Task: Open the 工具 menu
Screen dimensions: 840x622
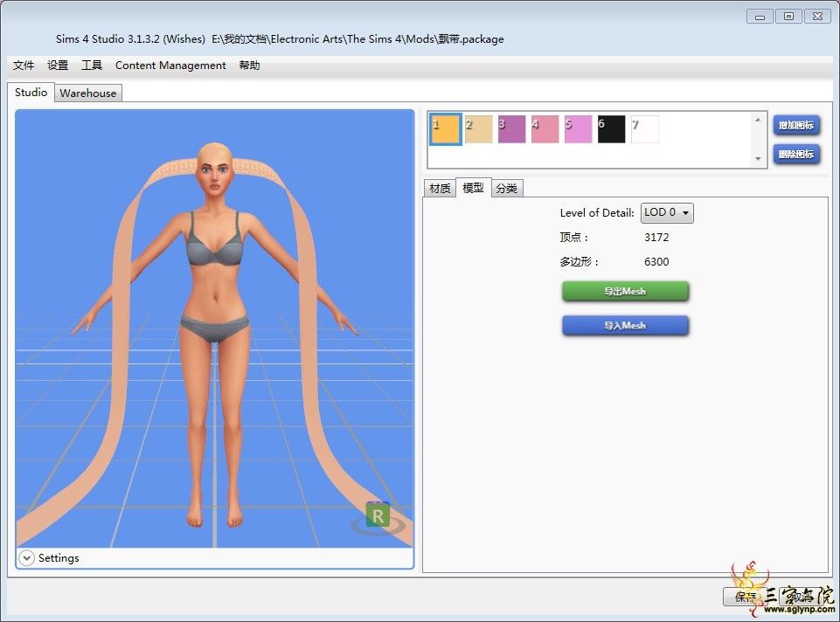Action: pos(92,66)
